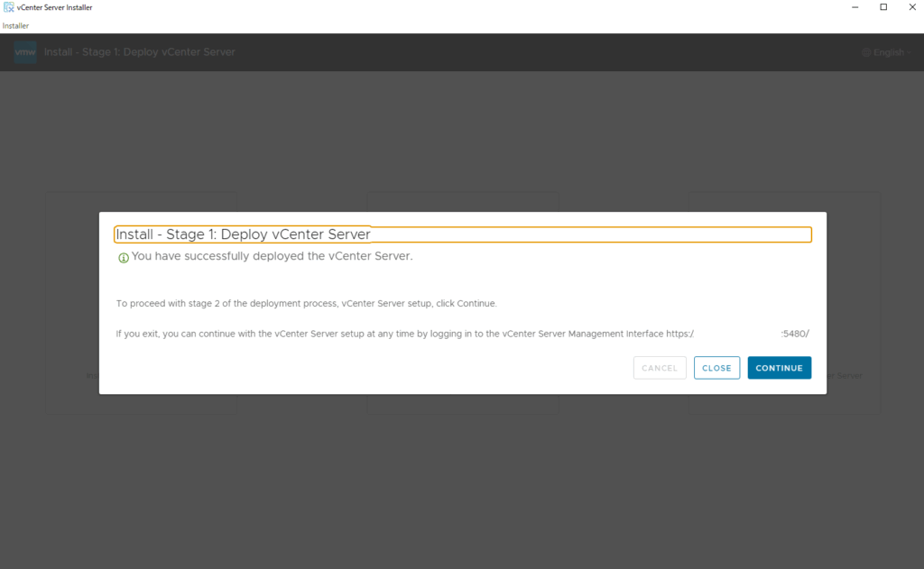Viewport: 924px width, 569px height.
Task: Maximize the installer window
Action: 883,7
